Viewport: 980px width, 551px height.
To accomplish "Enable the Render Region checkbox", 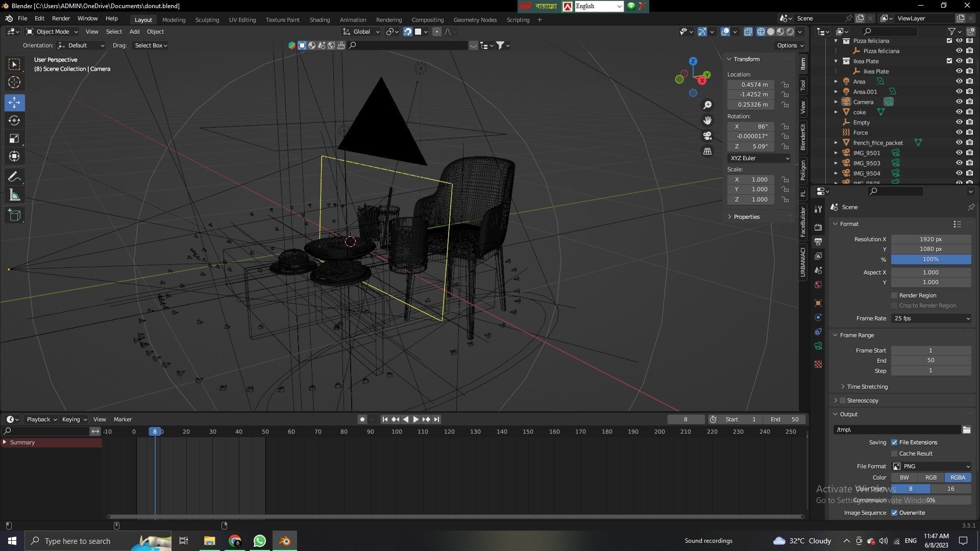I will 894,295.
